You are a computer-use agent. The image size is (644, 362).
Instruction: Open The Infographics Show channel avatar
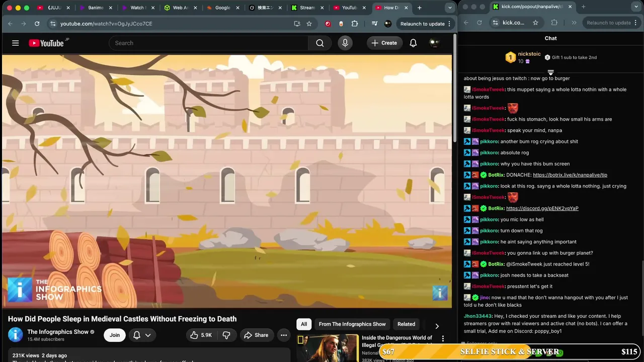pos(16,335)
